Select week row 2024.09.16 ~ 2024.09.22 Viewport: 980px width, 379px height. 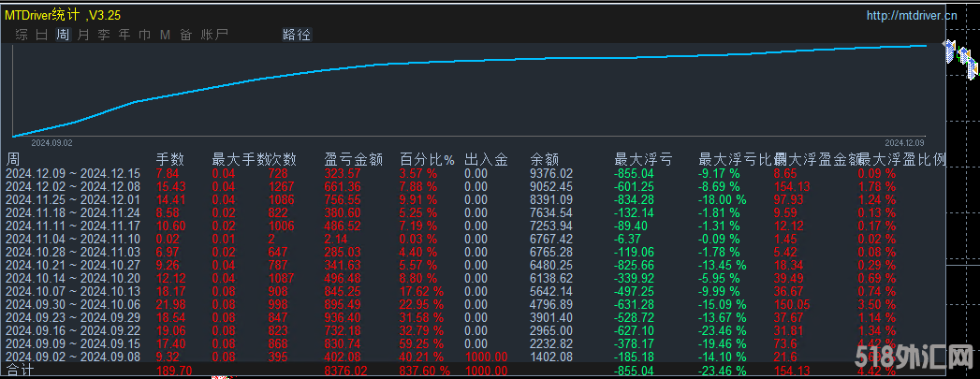pos(475,331)
